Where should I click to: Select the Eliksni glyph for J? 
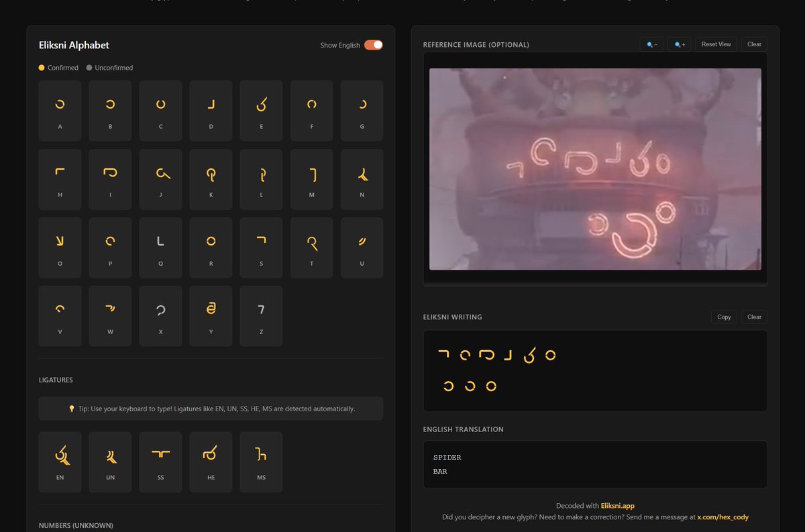(x=160, y=179)
